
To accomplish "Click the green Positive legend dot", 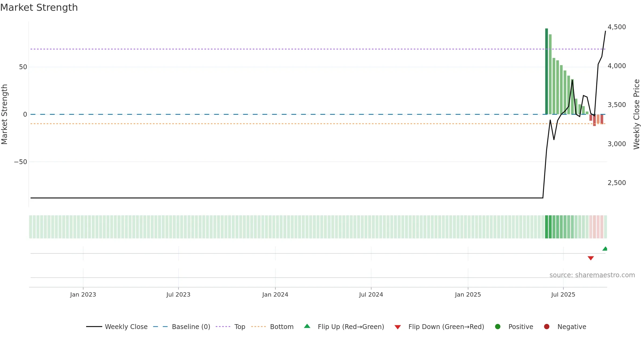I will coord(498,327).
